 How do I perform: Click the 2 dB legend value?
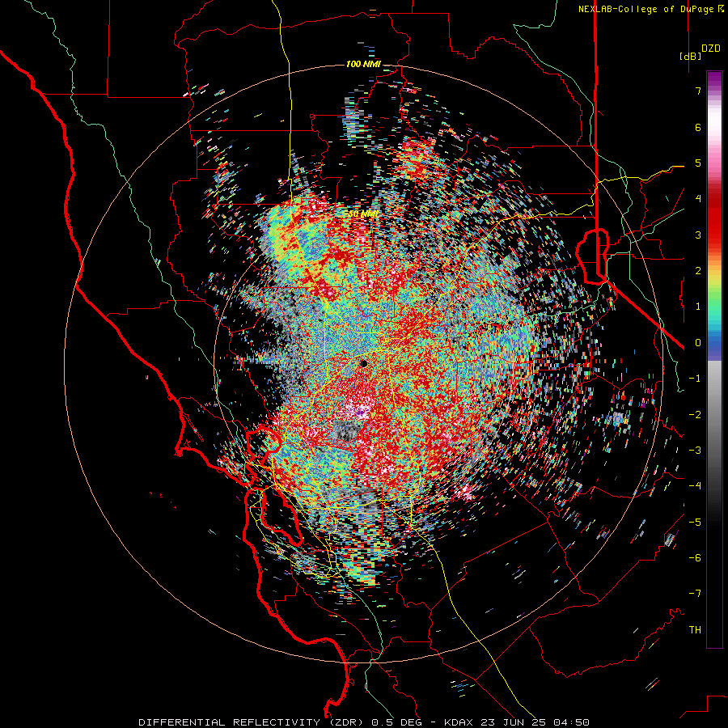[x=698, y=271]
